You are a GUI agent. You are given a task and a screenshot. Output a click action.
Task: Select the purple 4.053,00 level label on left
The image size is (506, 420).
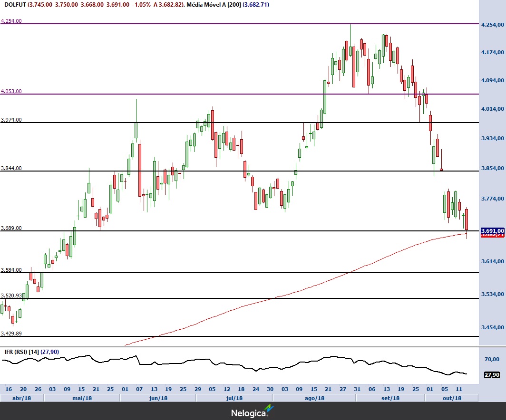11,91
